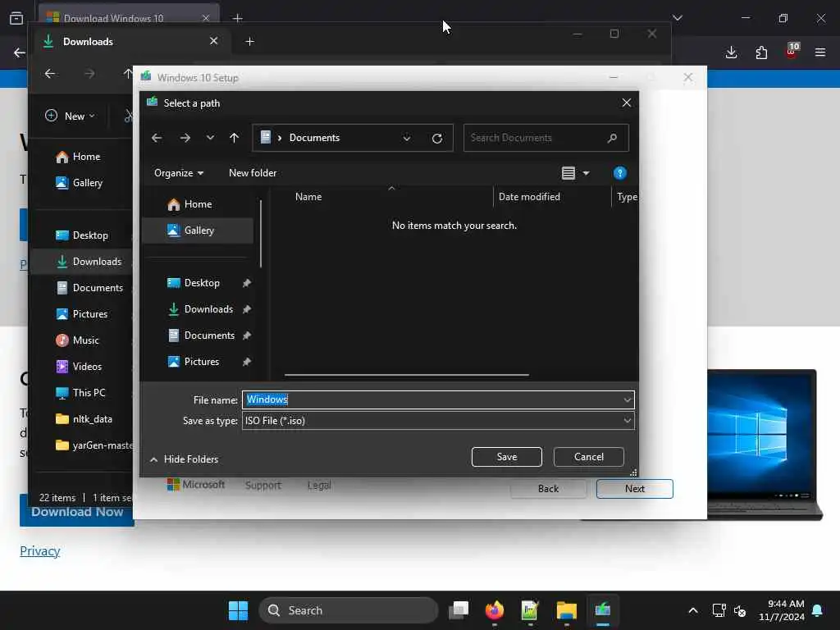This screenshot has width=840, height=630.
Task: Open dialog help icon
Action: point(620,173)
